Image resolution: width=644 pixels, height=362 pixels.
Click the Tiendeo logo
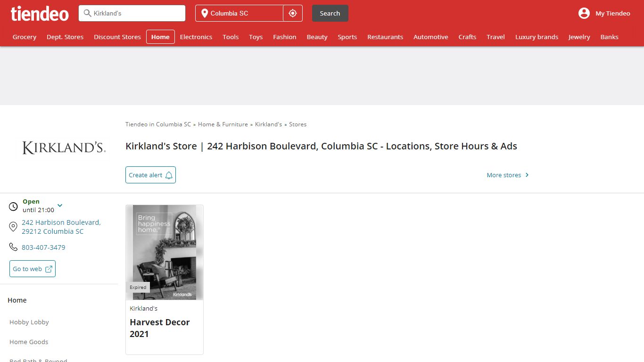tap(40, 13)
